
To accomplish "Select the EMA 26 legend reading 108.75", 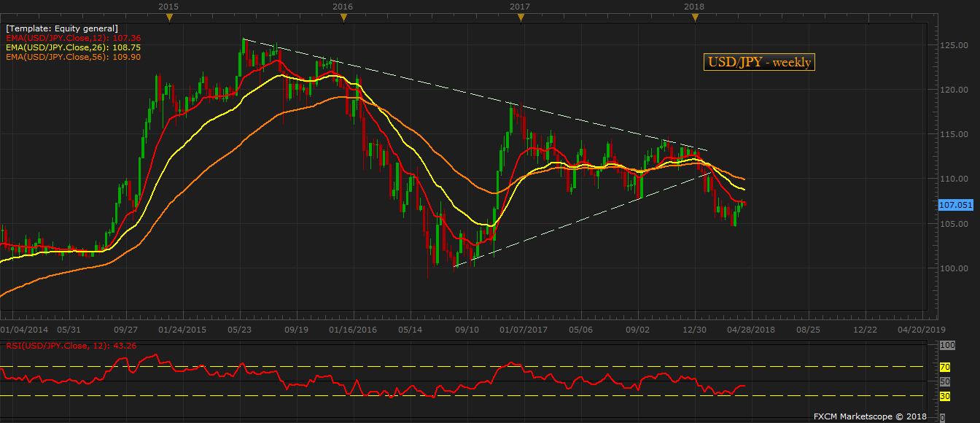I will tap(74, 47).
